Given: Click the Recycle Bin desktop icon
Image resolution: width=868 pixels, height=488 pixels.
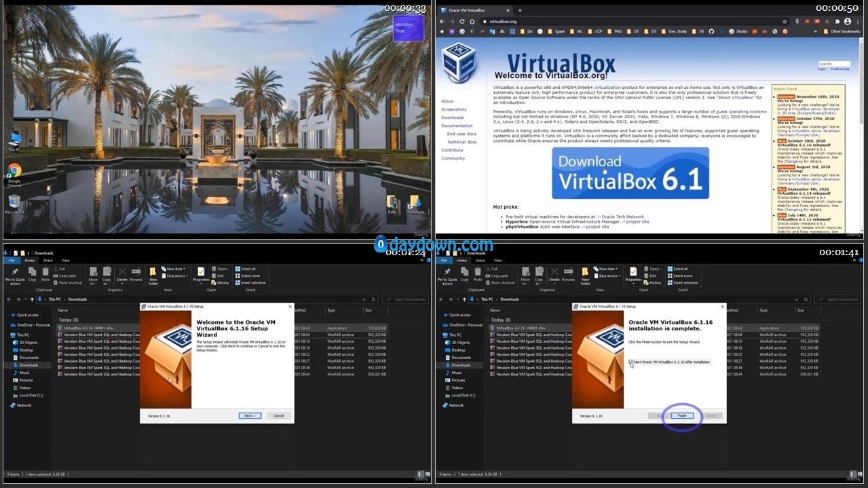Looking at the screenshot, I should pyautogui.click(x=14, y=202).
